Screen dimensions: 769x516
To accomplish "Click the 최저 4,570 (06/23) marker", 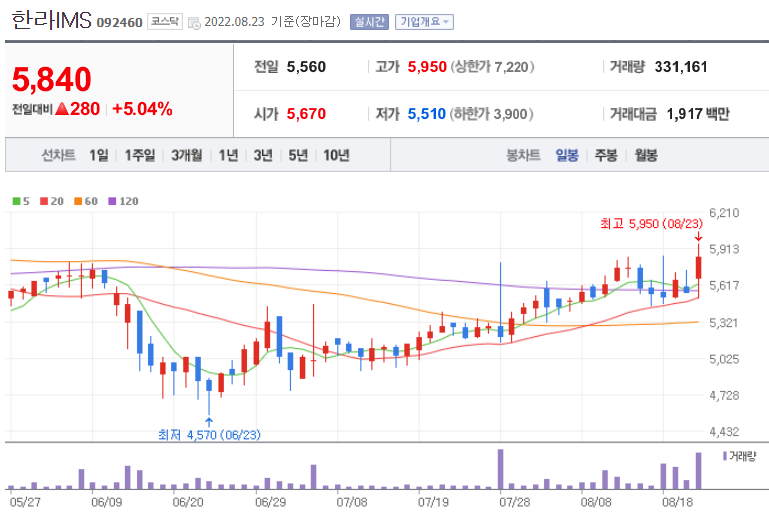I will [x=209, y=435].
